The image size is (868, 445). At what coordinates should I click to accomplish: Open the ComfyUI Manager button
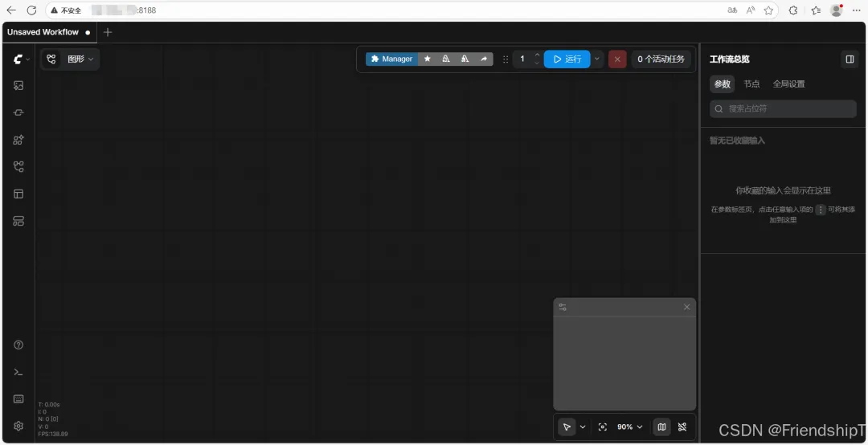pos(391,59)
